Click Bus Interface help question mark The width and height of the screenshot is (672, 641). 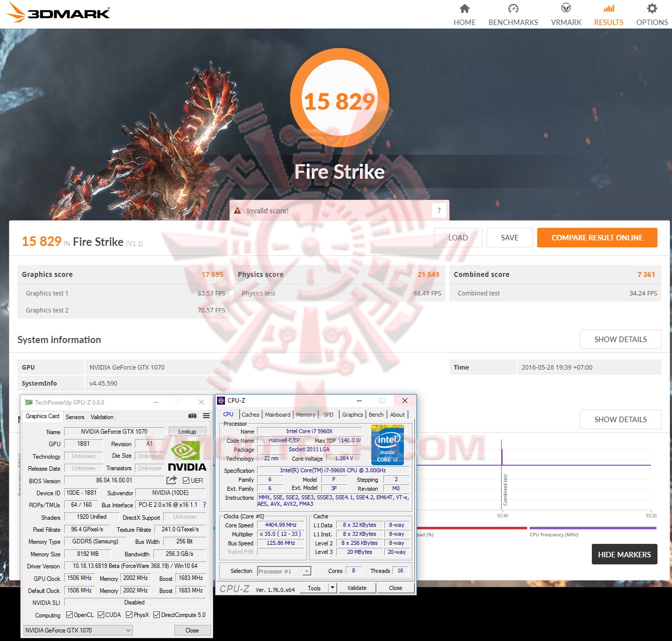point(204,505)
